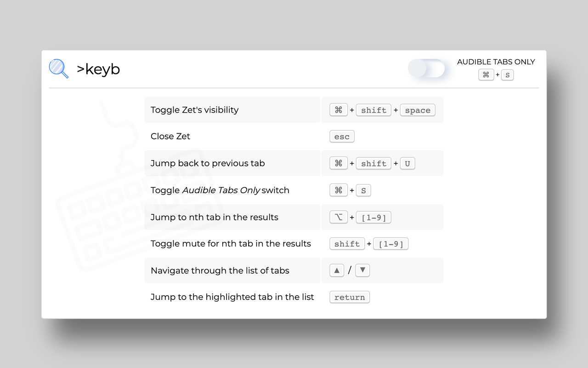Click the space key badge
The height and width of the screenshot is (368, 588).
pyautogui.click(x=418, y=110)
